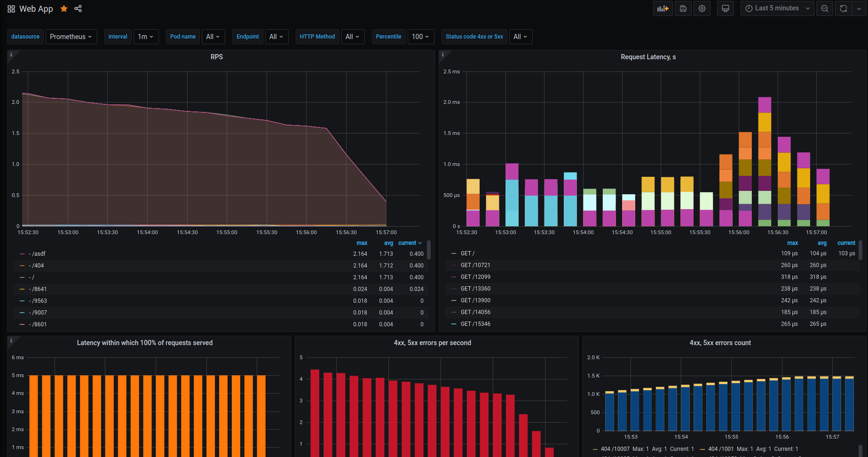The width and height of the screenshot is (868, 457).
Task: Toggle GET / series in latency legend
Action: (468, 253)
